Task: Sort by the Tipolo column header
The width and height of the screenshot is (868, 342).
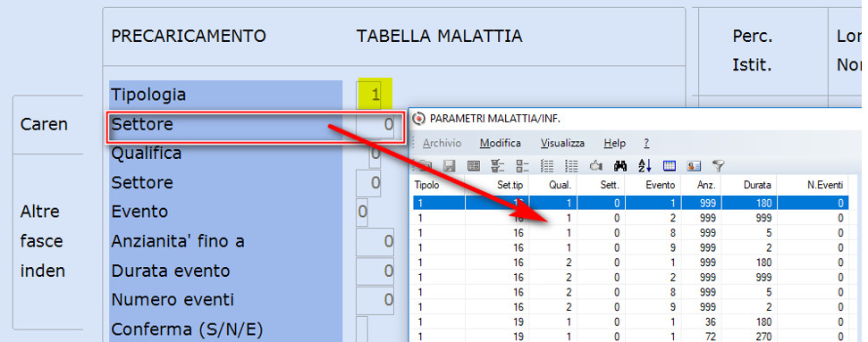Action: tap(438, 186)
